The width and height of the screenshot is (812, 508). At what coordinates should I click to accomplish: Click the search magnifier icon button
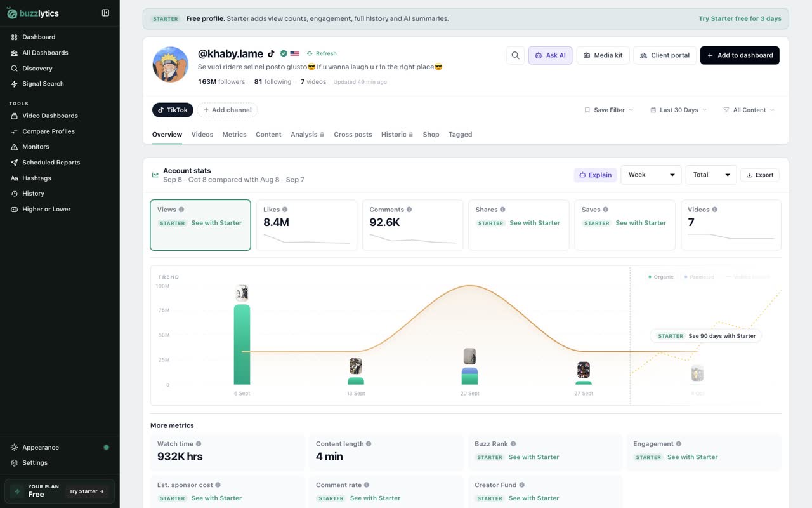pos(516,55)
